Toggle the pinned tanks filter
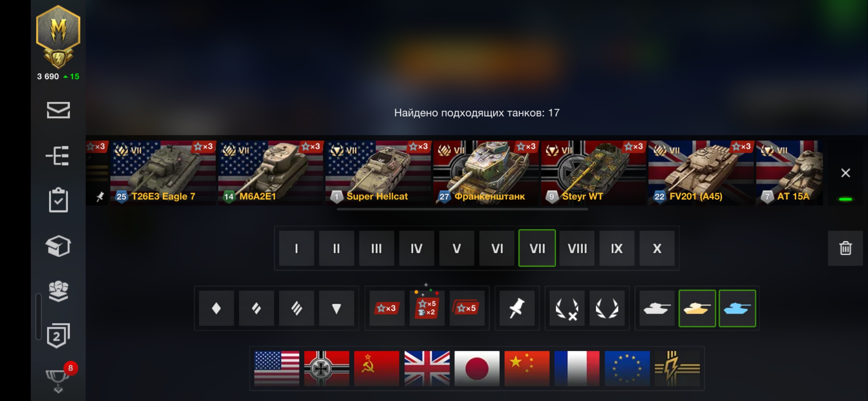This screenshot has height=401, width=868. tap(517, 308)
